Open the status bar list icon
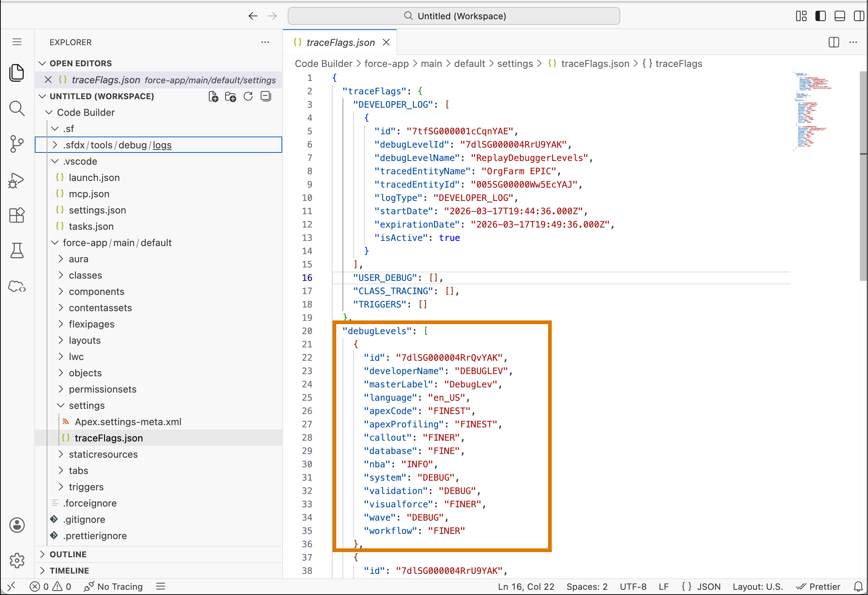 [x=161, y=587]
